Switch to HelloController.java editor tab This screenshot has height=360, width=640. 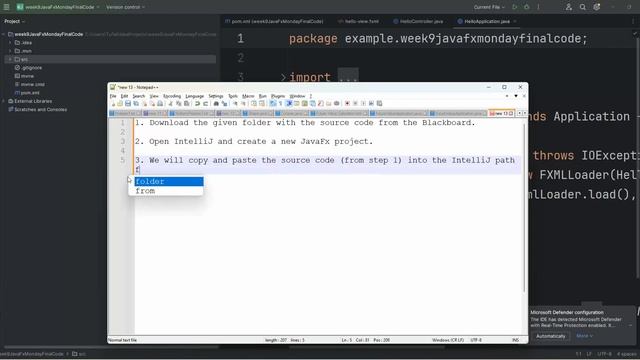click(x=418, y=21)
